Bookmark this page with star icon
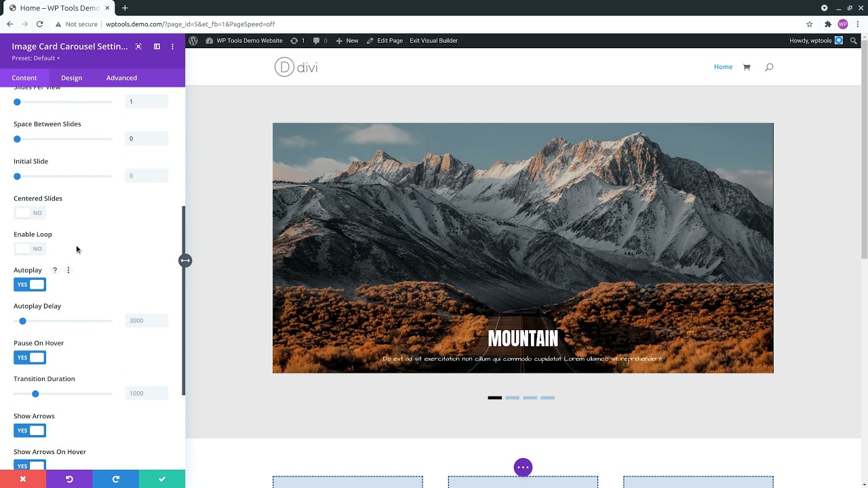This screenshot has height=488, width=868. point(810,24)
